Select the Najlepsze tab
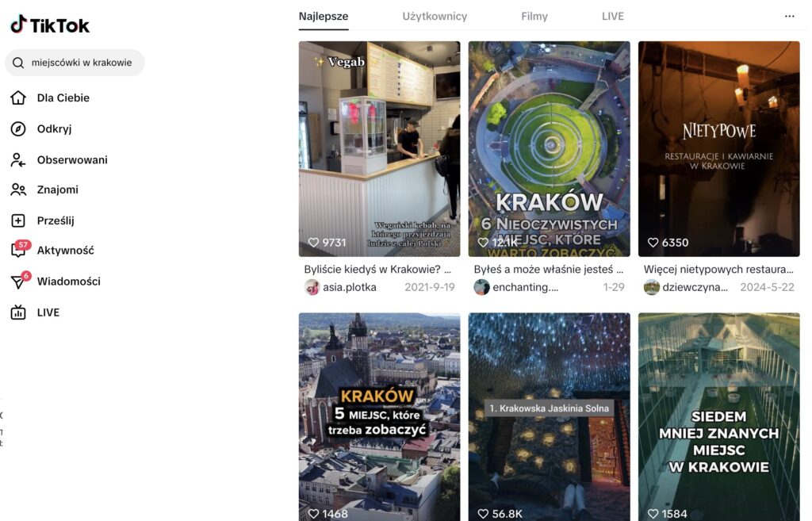The height and width of the screenshot is (521, 812). 324,16
